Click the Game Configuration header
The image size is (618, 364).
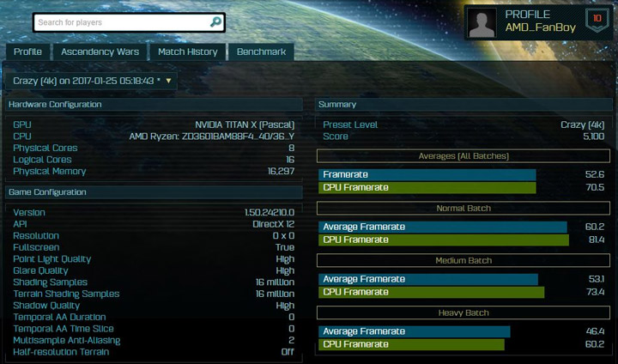tap(154, 192)
